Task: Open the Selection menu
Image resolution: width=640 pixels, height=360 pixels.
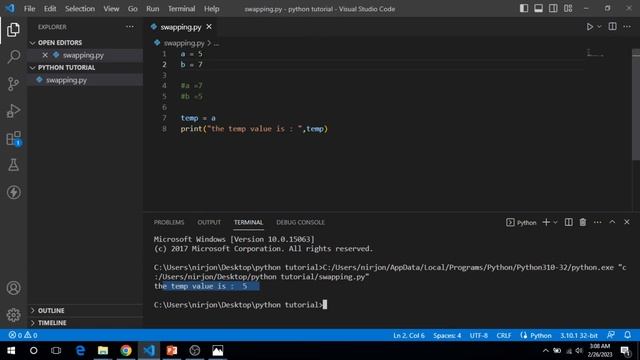Action: (80, 9)
